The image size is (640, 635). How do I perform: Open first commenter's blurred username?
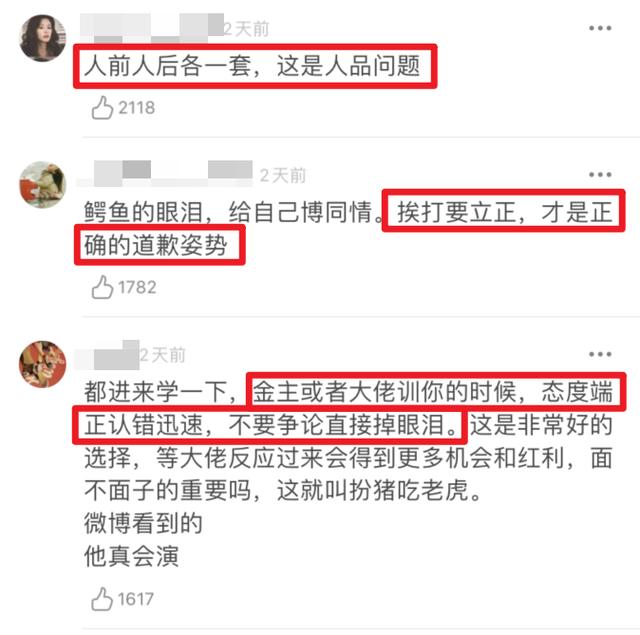click(x=151, y=28)
